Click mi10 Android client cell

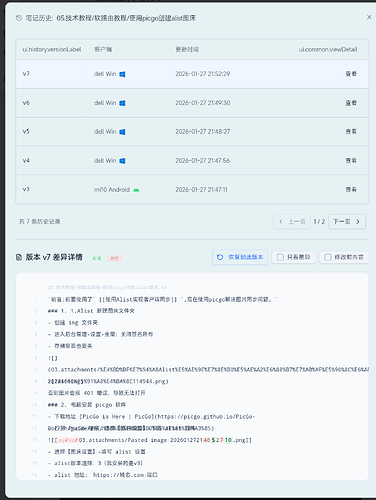pyautogui.click(x=117, y=189)
